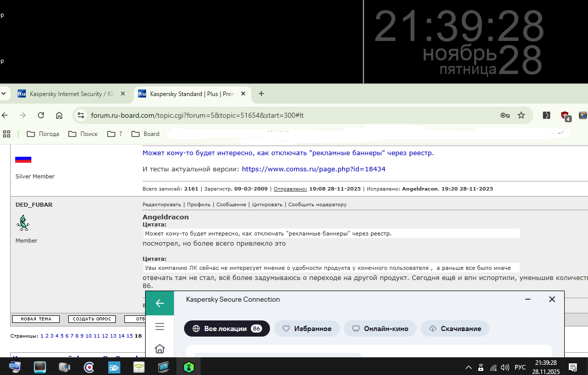The image size is (588, 375).
Task: Minimize the Kaspersky Secure Connection window
Action: coord(528,299)
